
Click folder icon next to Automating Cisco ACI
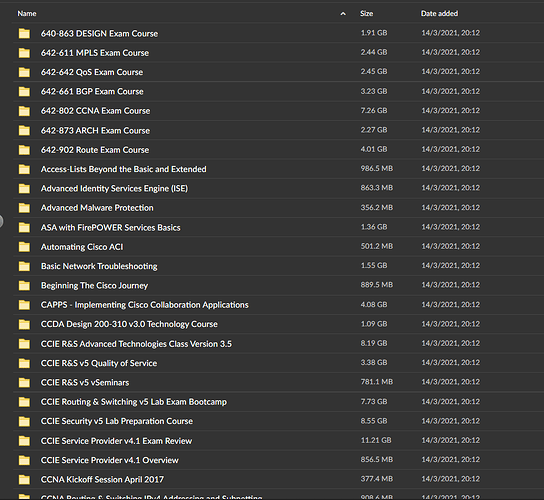coord(24,247)
